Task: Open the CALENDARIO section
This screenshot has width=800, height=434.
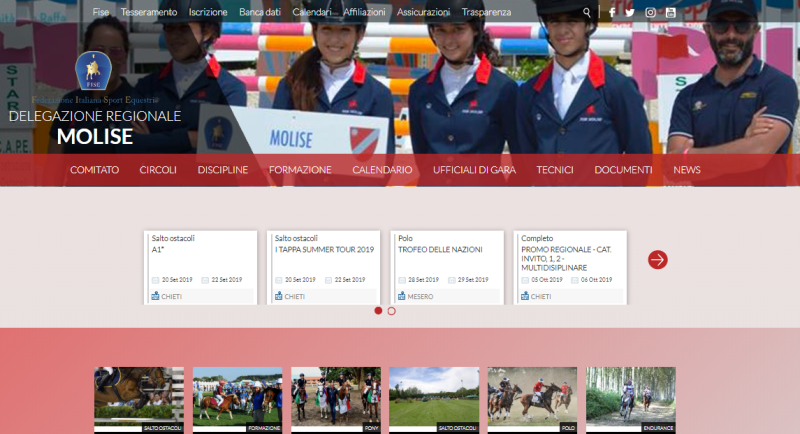Action: 382,170
